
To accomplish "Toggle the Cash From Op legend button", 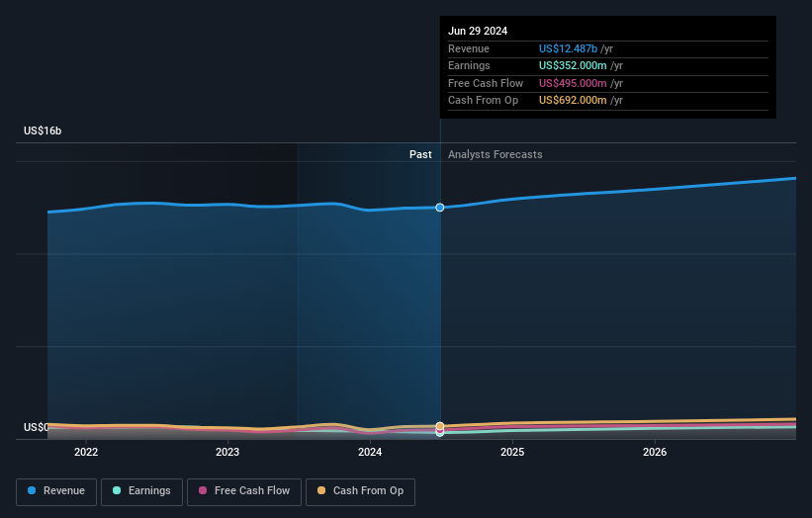I will [x=360, y=491].
